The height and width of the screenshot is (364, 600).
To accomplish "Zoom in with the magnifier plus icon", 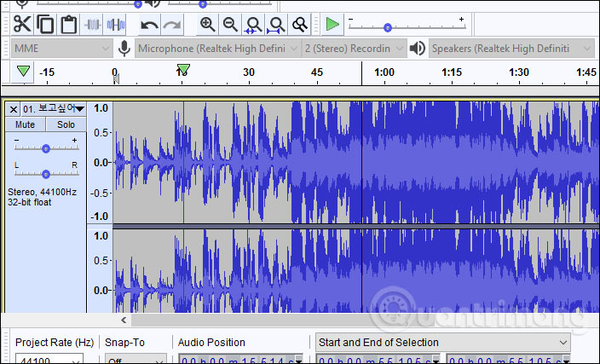I will (x=207, y=24).
